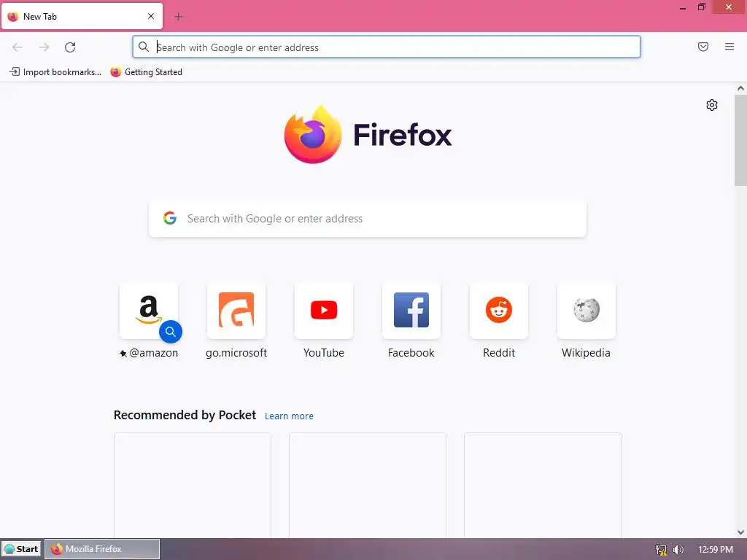Open the Reddit shortcut tile
Viewport: 747px width, 560px height.
pyautogui.click(x=499, y=311)
